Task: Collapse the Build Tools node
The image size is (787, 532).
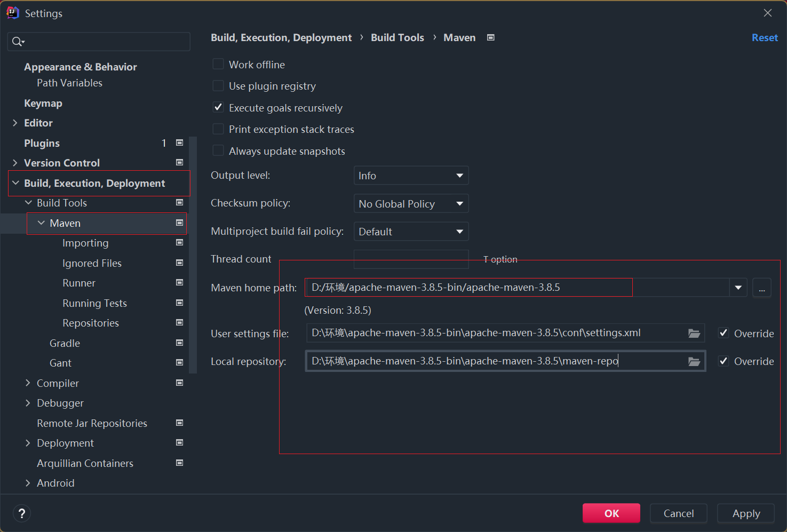Action: 28,203
